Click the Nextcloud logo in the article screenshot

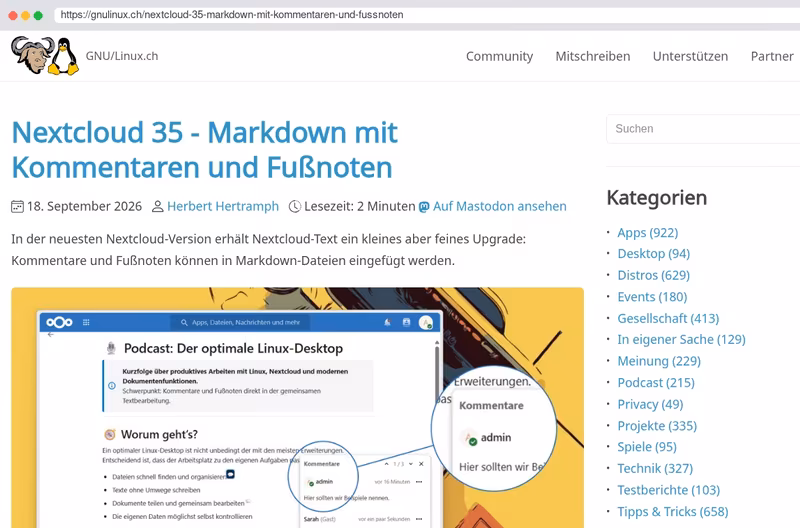(x=59, y=322)
